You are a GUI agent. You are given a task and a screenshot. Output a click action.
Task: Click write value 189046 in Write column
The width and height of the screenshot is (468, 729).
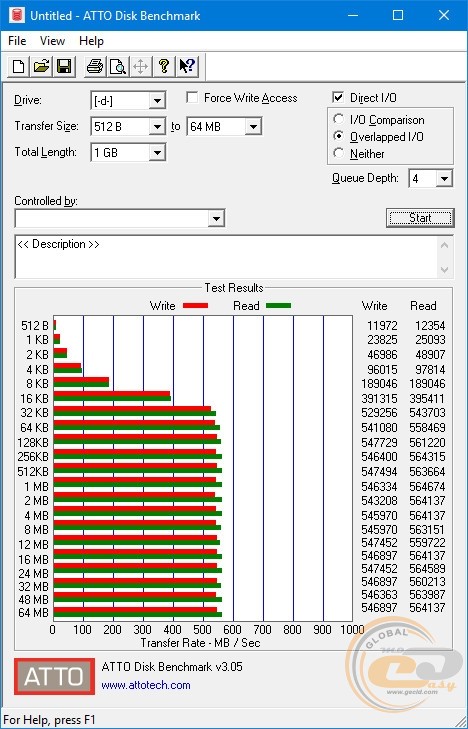379,384
